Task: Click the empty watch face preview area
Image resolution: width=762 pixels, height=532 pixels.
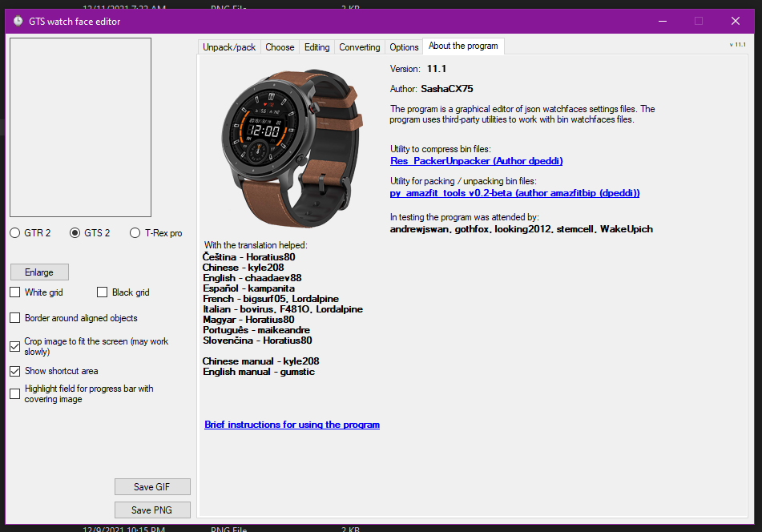Action: [81, 127]
